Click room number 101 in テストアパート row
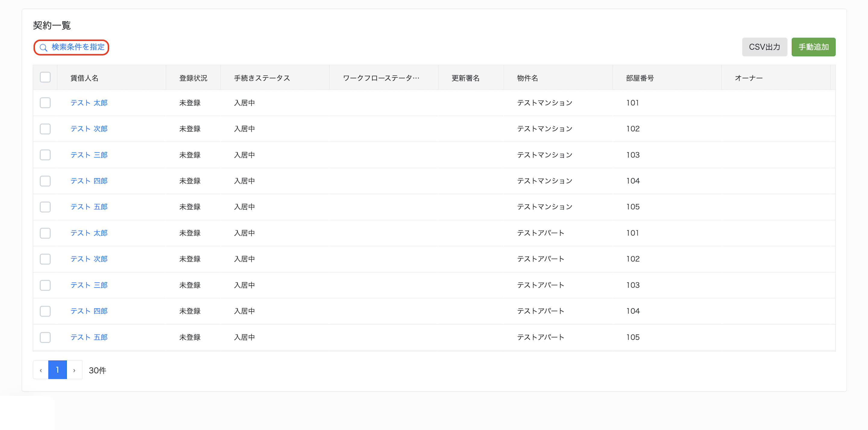 tap(633, 233)
